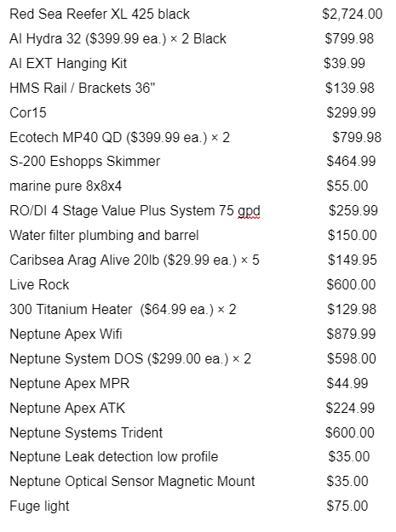Image resolution: width=396 pixels, height=532 pixels.
Task: Select the $2,724.00 price value
Action: click(x=353, y=14)
